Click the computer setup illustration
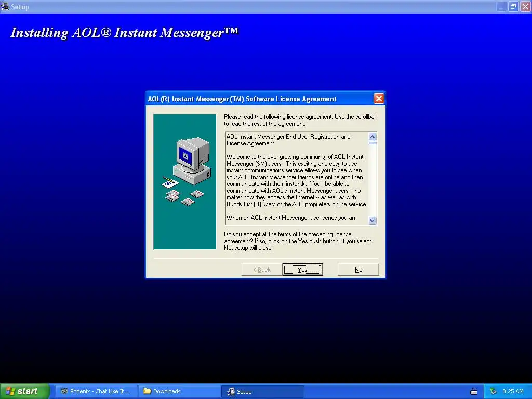The width and height of the screenshot is (532, 399). (x=185, y=181)
